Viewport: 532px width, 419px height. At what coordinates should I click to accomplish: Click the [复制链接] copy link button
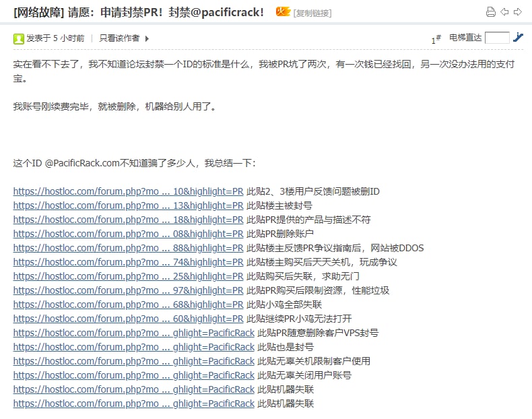click(312, 13)
